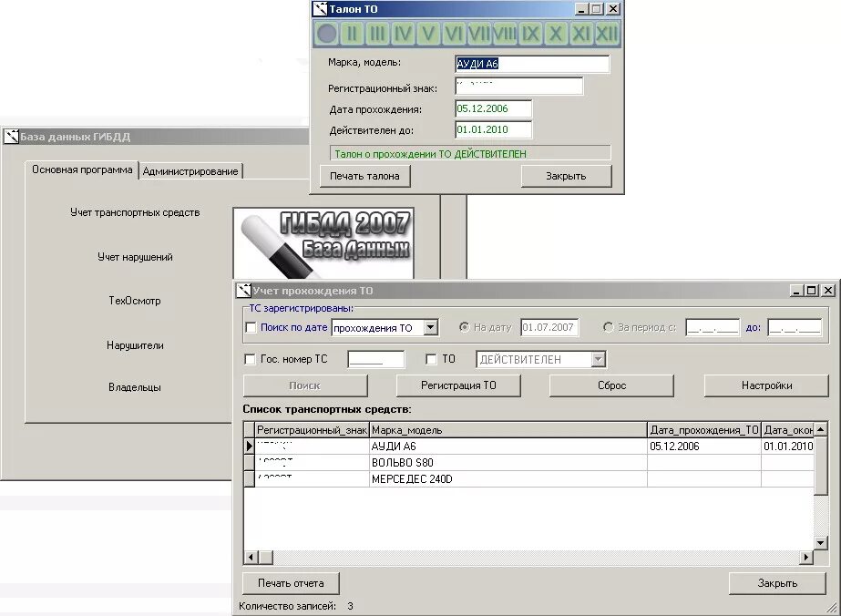
Task: Switch to the Основная программа tab
Action: point(82,170)
